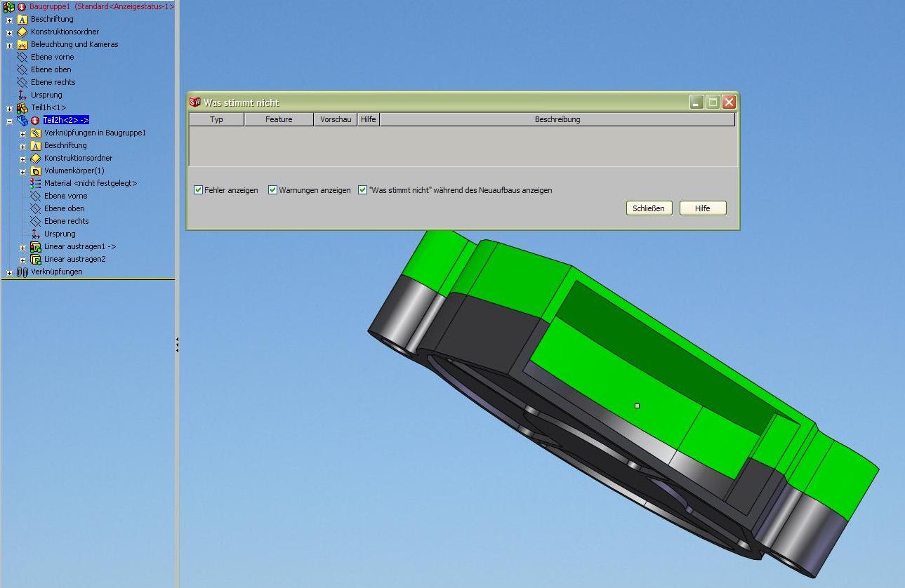Screen dimensions: 905x588
Task: Select the top-level Ursprung origin icon
Action: pos(22,95)
